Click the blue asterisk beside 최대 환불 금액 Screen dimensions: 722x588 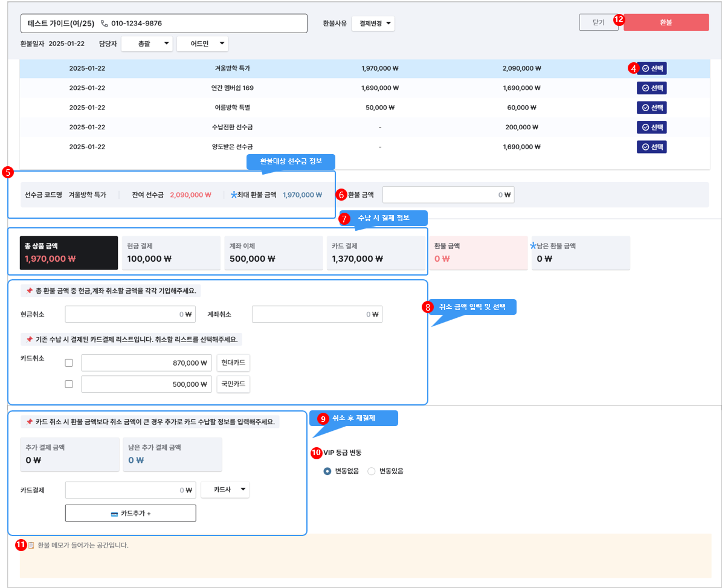coord(234,195)
